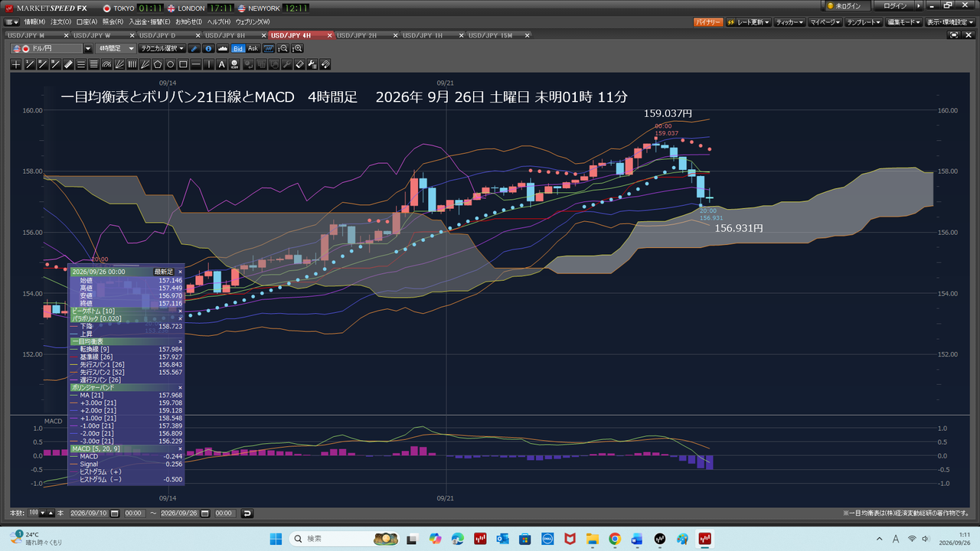Click the orange バイナリー button
Viewport: 980px width, 551px height.
pyautogui.click(x=708, y=22)
